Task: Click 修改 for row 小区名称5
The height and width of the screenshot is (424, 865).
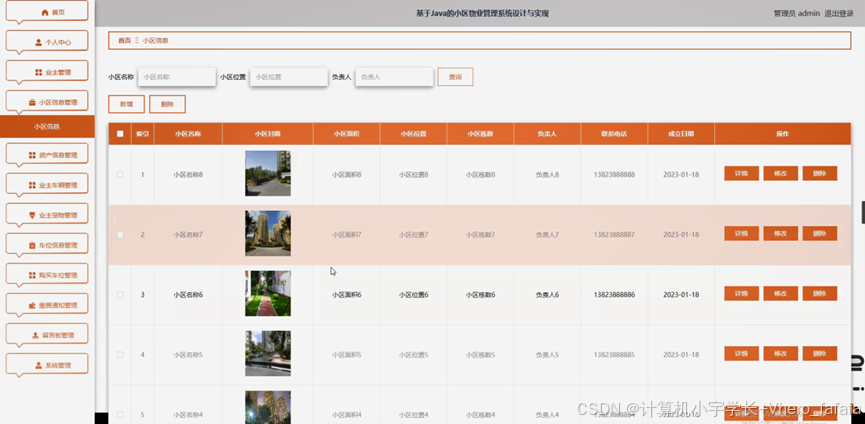Action: [781, 353]
